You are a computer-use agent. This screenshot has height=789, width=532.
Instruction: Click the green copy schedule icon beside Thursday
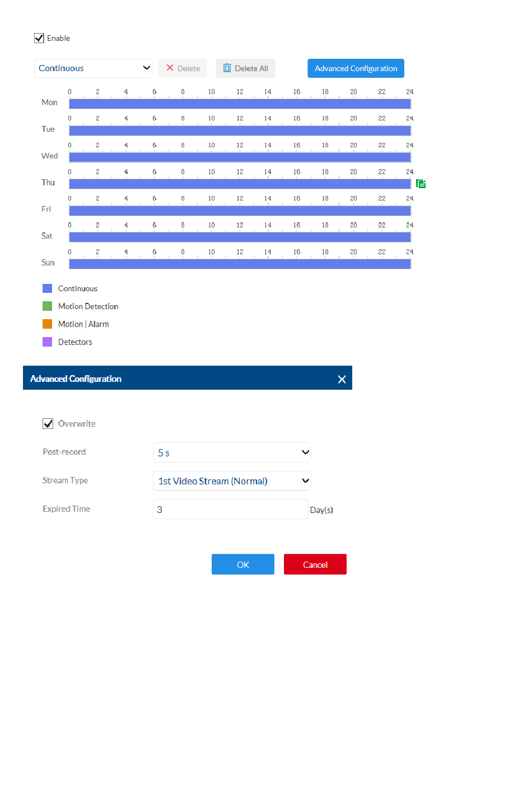(x=421, y=184)
